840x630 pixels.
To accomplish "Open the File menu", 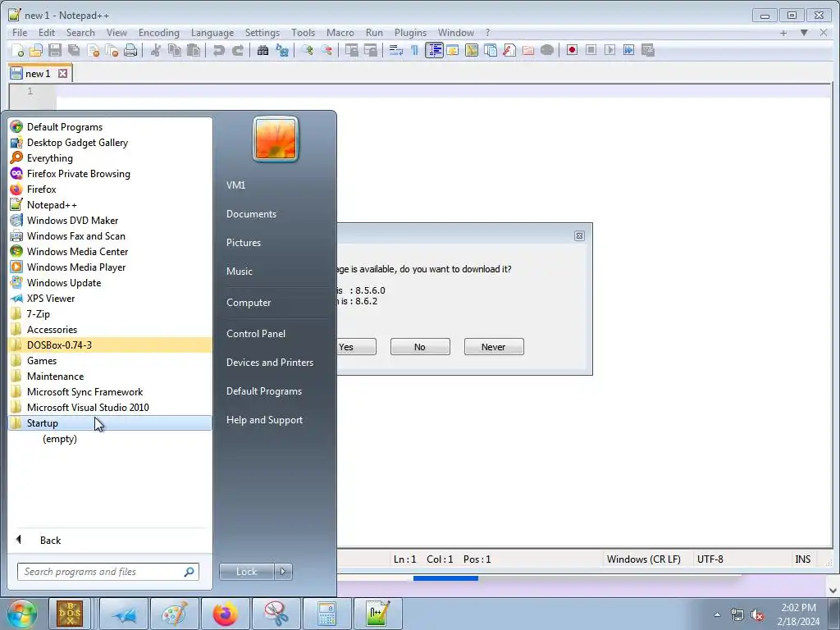I will 20,33.
